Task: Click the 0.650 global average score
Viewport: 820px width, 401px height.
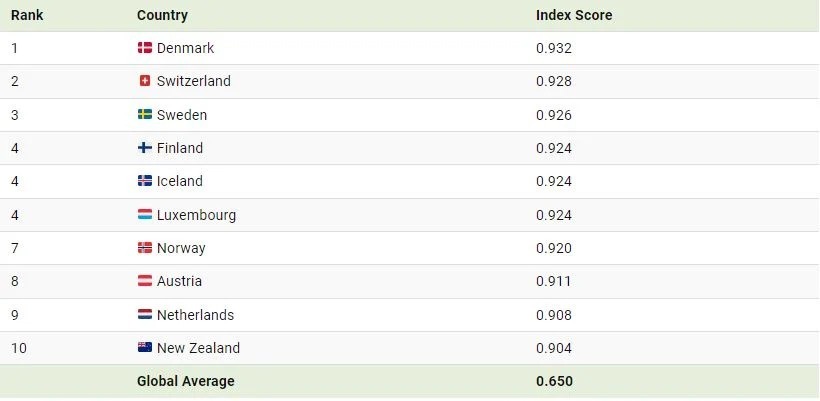Action: (554, 381)
